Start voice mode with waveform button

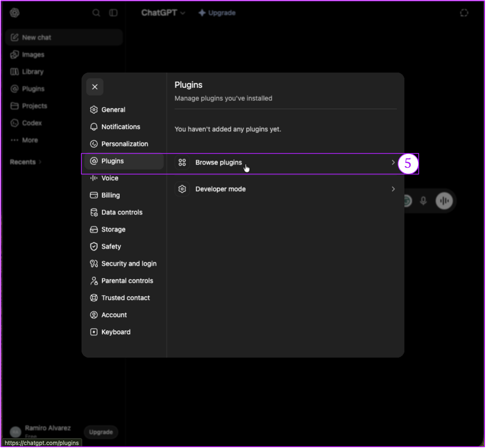click(444, 201)
